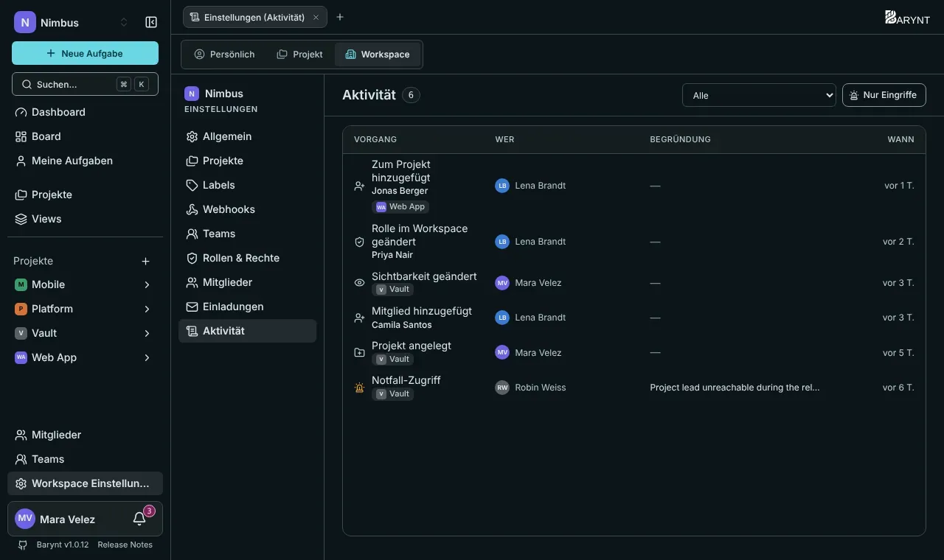Screen dimensions: 944x560
Task: Add a new tab with the plus icon
Action: point(340,17)
